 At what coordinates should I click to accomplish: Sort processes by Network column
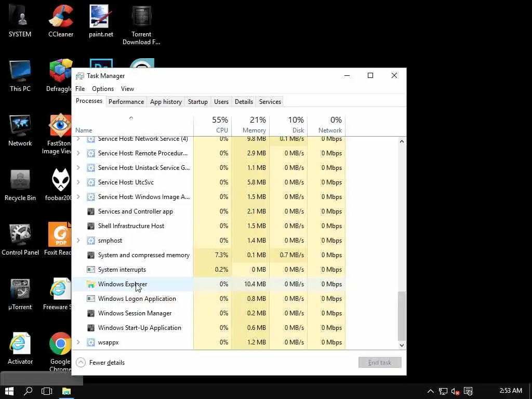[x=326, y=125]
